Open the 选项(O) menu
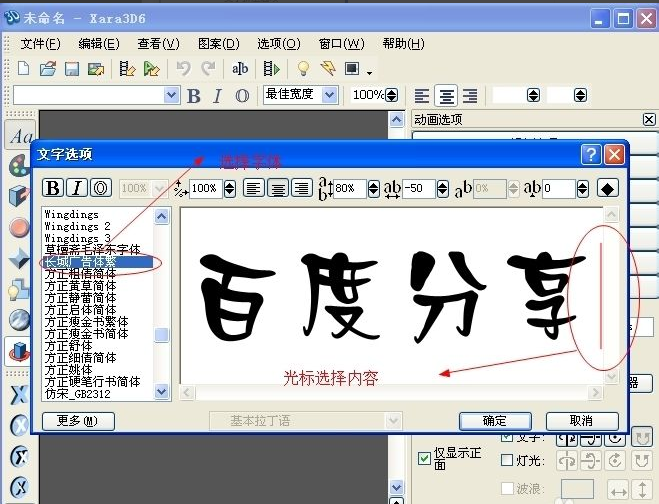This screenshot has width=659, height=504. (278, 44)
